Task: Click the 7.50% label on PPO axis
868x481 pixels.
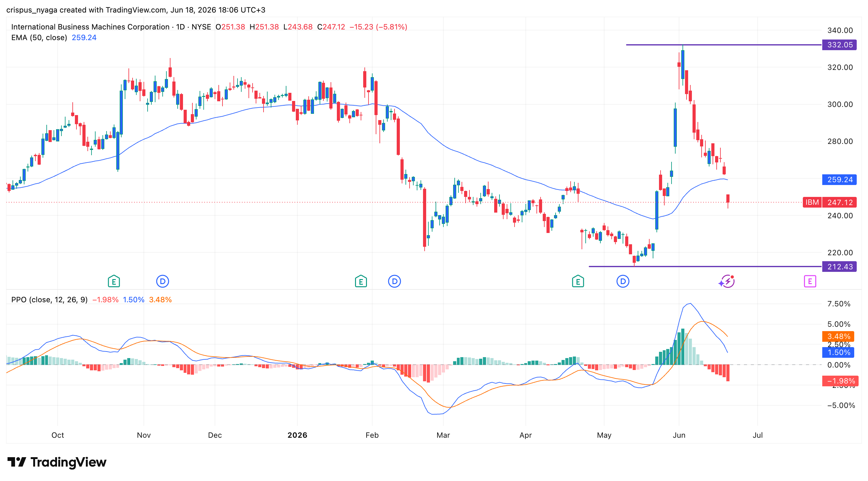Action: tap(839, 304)
